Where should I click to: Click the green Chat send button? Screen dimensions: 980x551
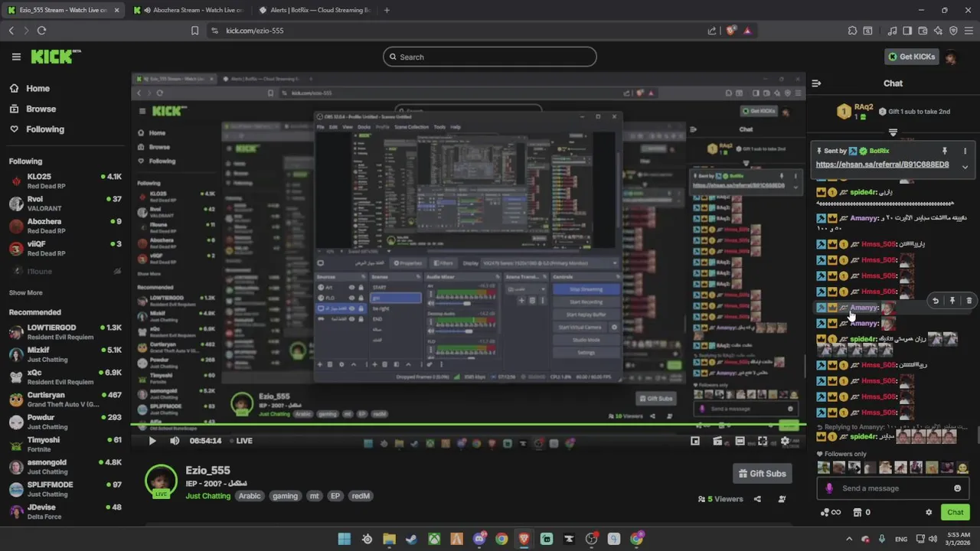pyautogui.click(x=955, y=512)
